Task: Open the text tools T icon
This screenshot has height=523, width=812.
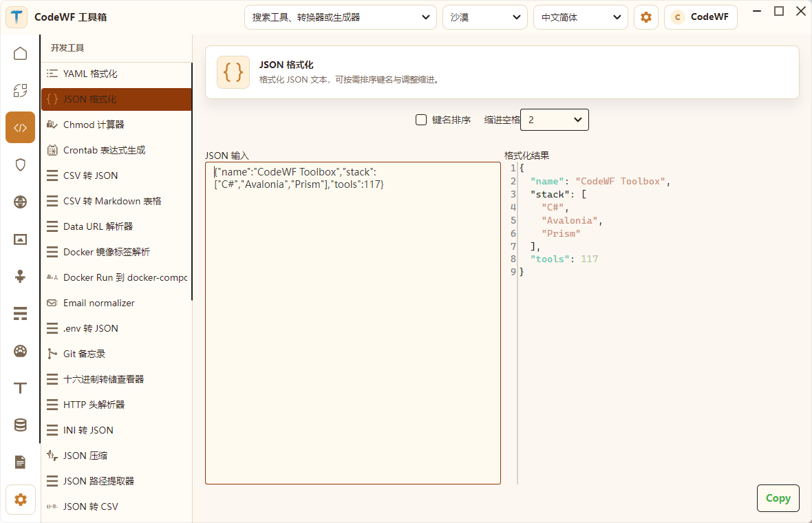Action: [20, 388]
